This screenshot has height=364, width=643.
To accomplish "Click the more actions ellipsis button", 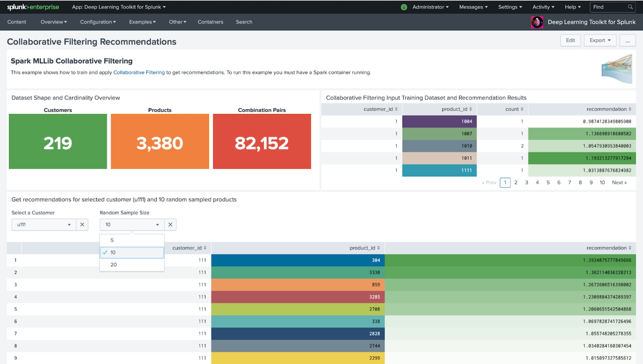I will (628, 40).
